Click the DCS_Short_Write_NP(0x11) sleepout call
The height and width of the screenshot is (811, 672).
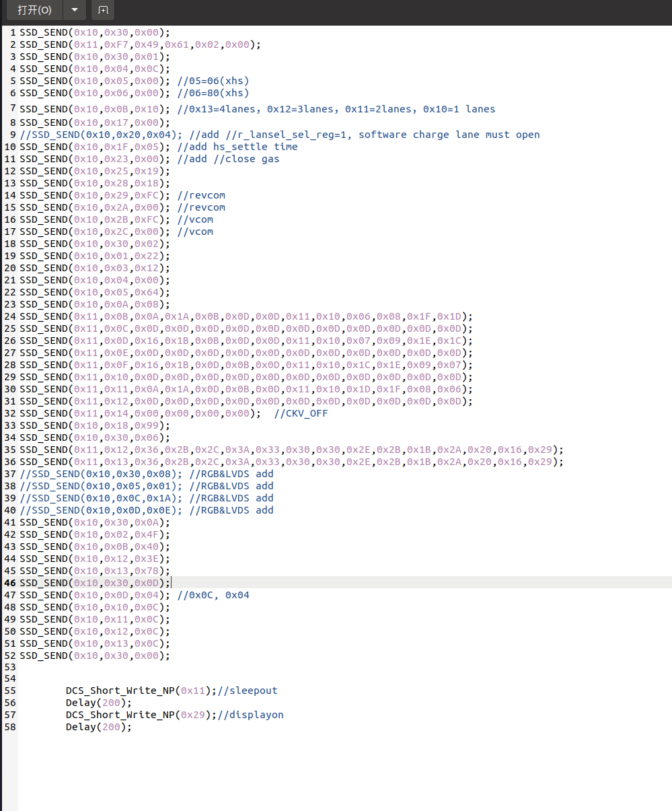(x=140, y=691)
